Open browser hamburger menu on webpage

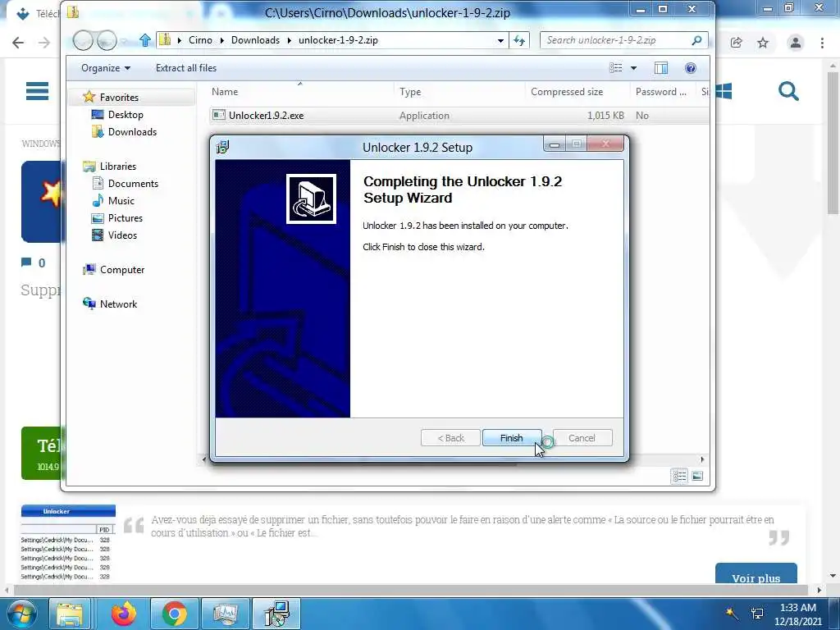[x=37, y=91]
